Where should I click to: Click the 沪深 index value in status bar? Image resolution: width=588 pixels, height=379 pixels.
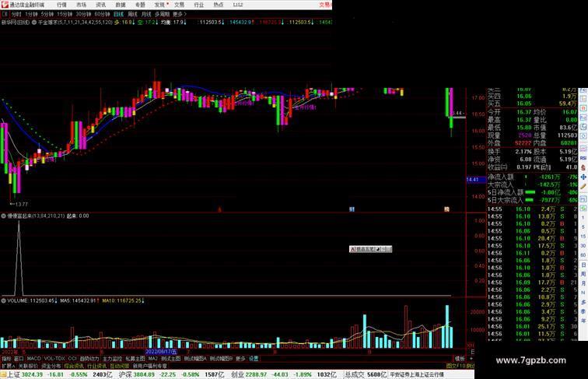tap(144, 374)
